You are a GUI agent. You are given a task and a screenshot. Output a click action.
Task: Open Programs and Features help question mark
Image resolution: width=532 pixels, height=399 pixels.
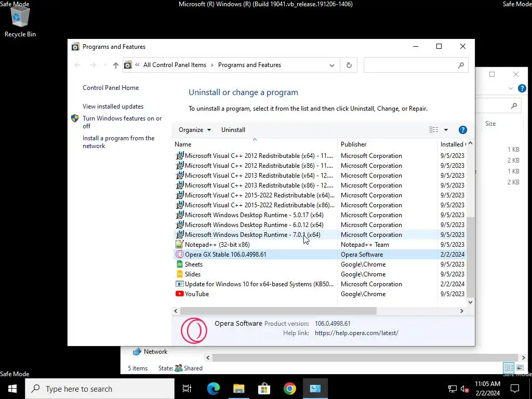[x=462, y=130]
